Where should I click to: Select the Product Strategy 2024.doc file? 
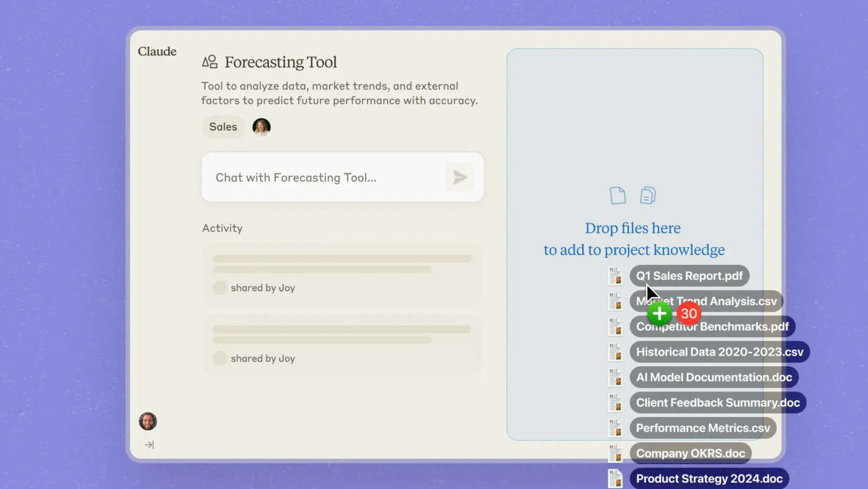point(709,479)
